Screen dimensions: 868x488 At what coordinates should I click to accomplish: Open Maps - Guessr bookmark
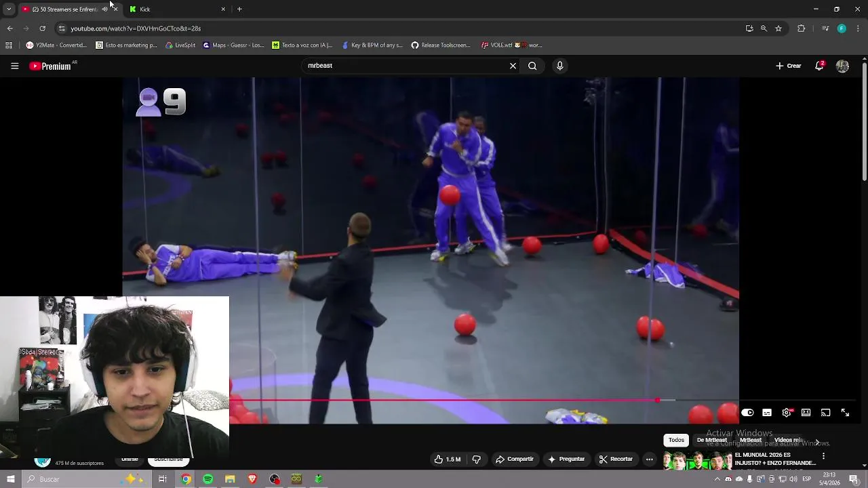pos(233,45)
